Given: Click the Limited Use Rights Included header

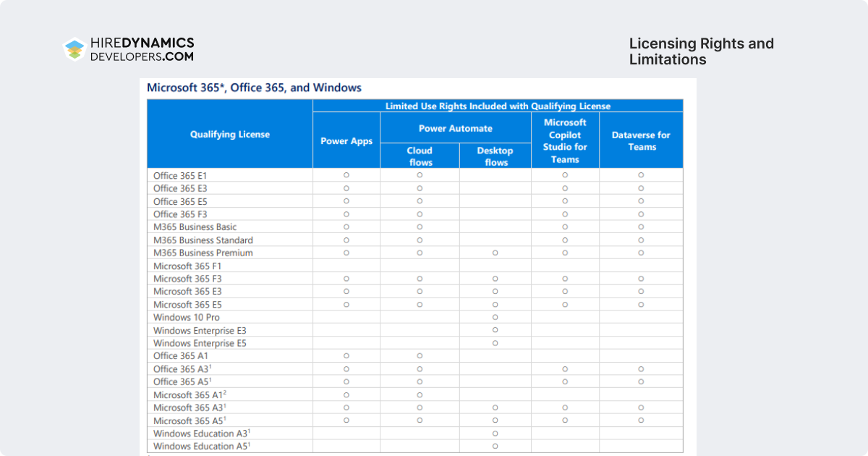Looking at the screenshot, I should [498, 106].
